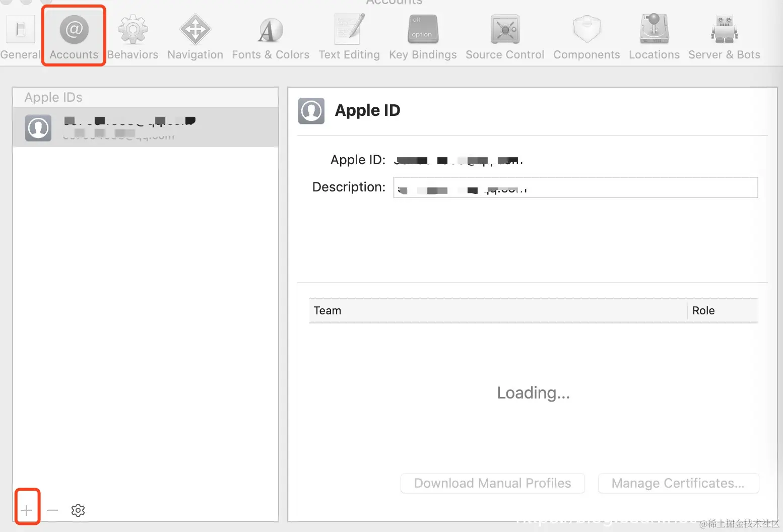Go to Key Bindings preferences
This screenshot has width=783, height=532.
[423, 38]
